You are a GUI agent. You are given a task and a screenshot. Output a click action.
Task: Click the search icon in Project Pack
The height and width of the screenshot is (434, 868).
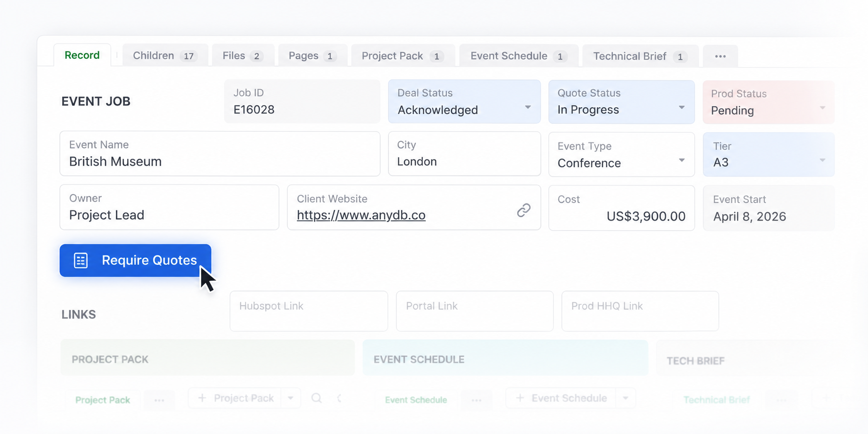[317, 398]
